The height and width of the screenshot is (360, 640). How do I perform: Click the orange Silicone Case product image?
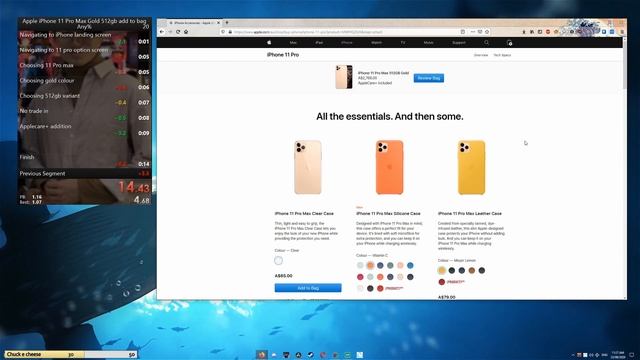tap(389, 167)
